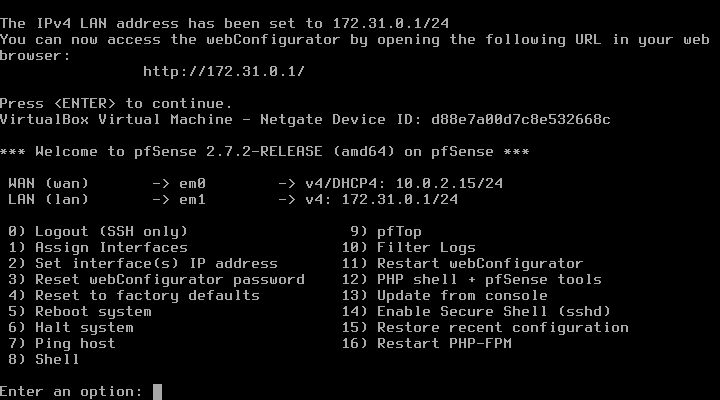Pick option 15 Restore recent configuration
Screen dimensions: 720x400
point(485,328)
